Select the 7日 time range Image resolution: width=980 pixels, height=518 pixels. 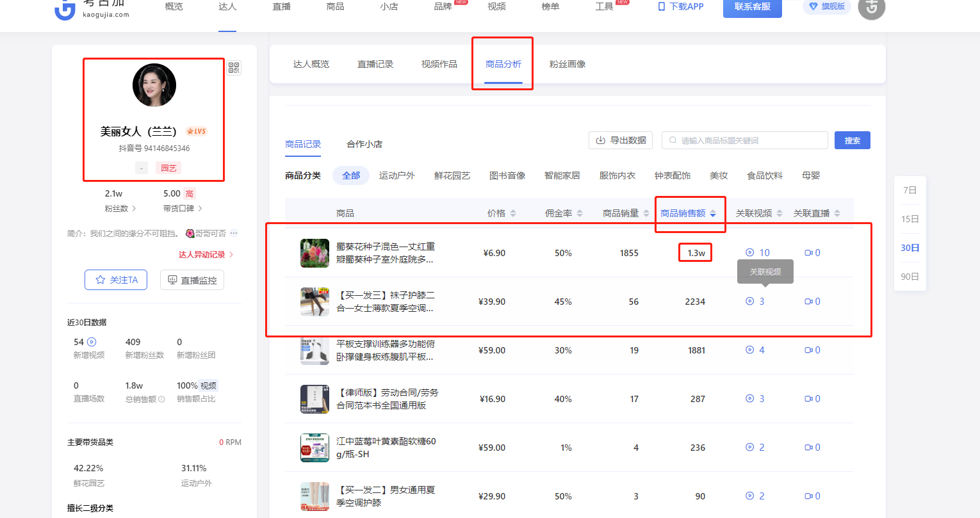[x=910, y=190]
